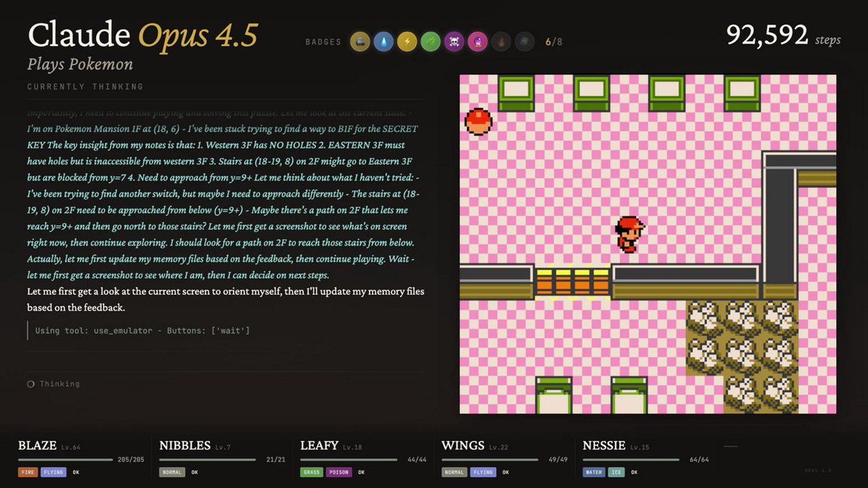Click the 205/205 HP value

pyautogui.click(x=131, y=460)
